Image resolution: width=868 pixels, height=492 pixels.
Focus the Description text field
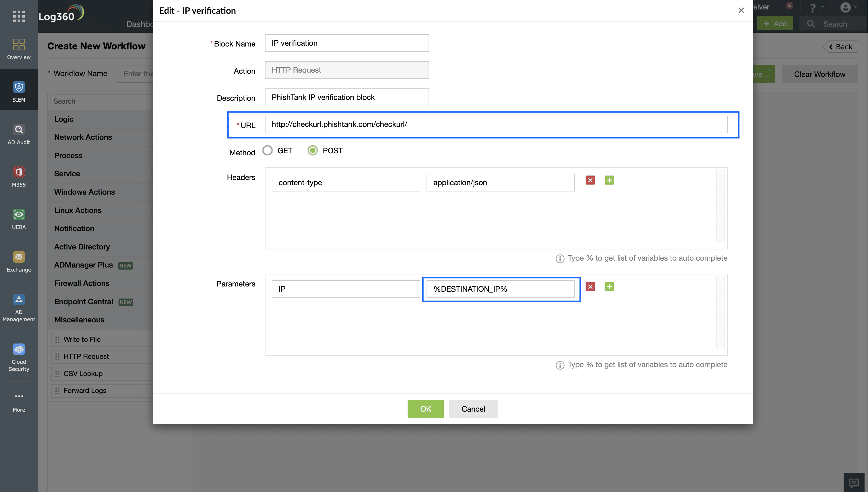point(347,97)
